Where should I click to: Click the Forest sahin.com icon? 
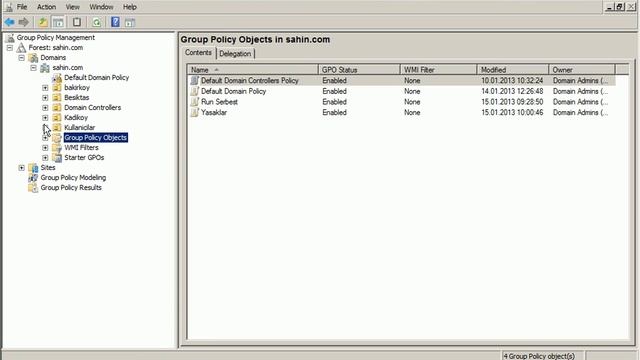point(21,48)
